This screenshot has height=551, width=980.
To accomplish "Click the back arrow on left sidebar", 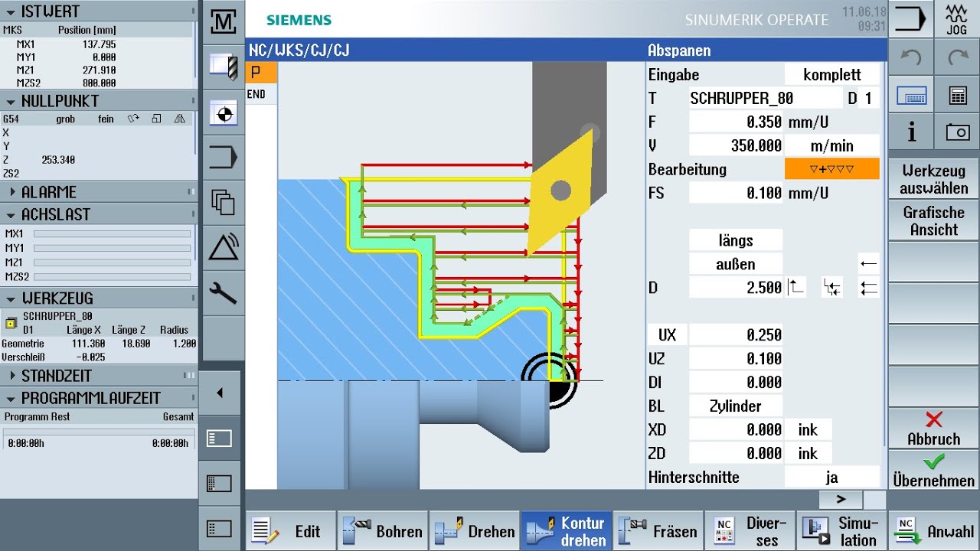I will [x=220, y=393].
